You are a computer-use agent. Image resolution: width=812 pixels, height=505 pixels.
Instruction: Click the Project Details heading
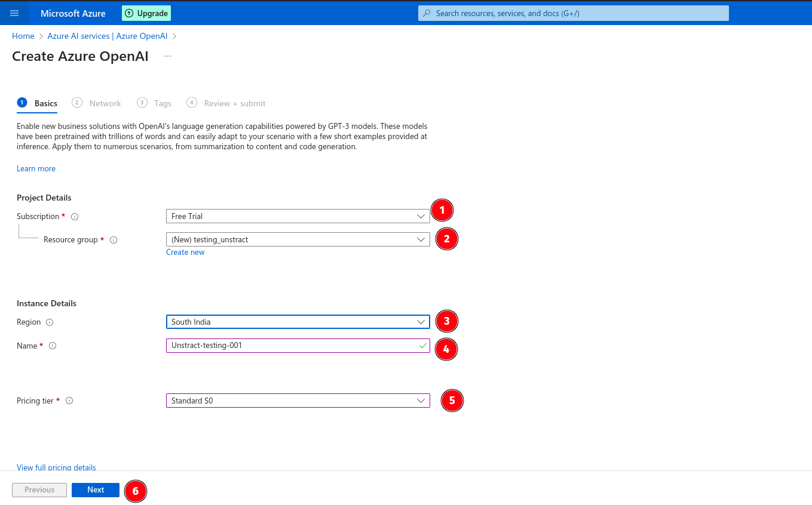pyautogui.click(x=44, y=198)
